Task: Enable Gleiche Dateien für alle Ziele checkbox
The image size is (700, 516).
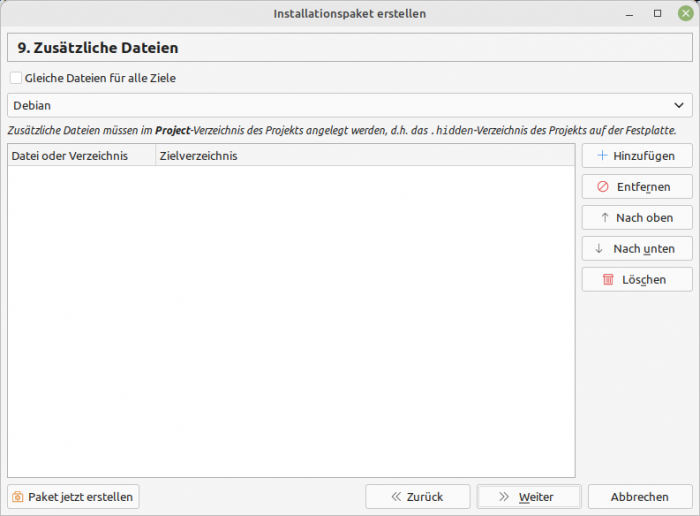Action: [x=15, y=78]
